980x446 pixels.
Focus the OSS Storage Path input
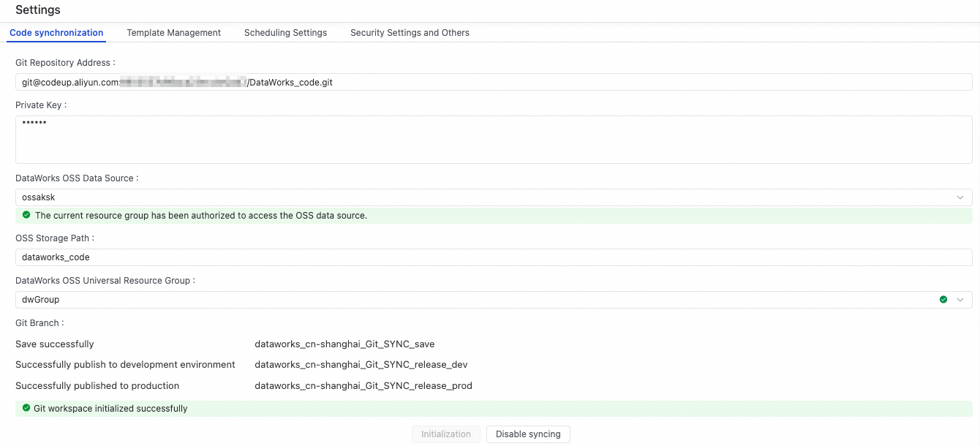(494, 257)
